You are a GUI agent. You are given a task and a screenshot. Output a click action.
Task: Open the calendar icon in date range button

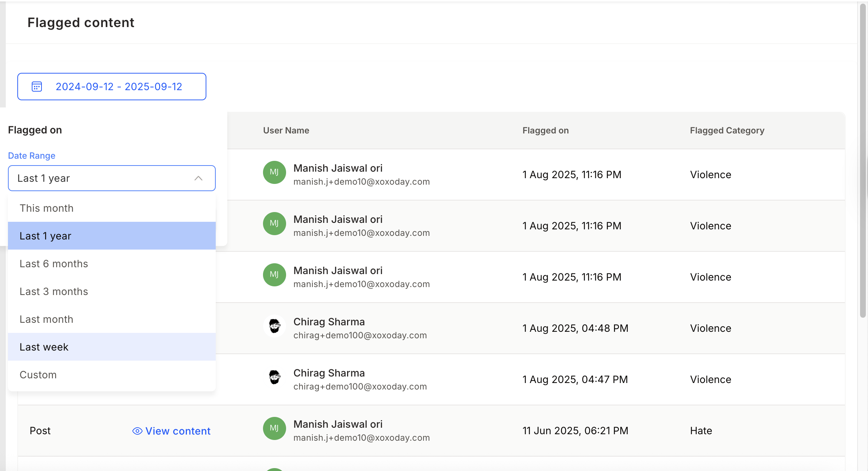coord(37,87)
